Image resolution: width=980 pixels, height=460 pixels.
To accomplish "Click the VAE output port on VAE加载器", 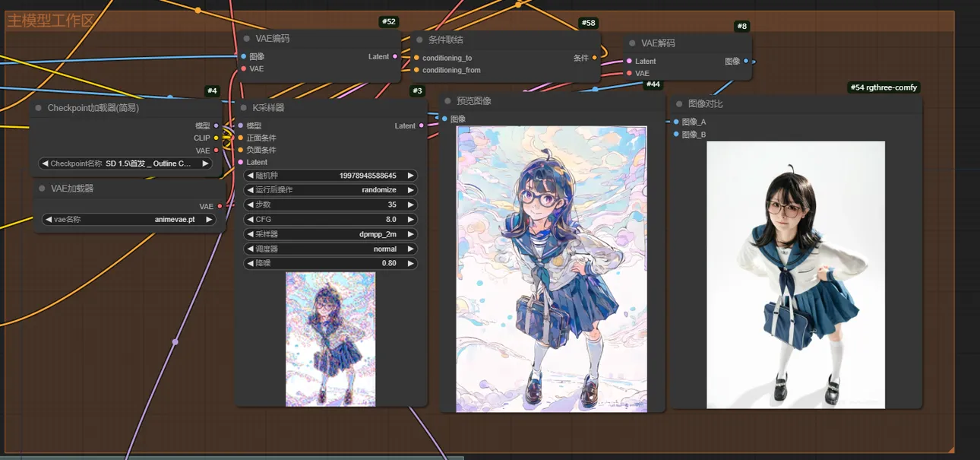I will tap(220, 206).
